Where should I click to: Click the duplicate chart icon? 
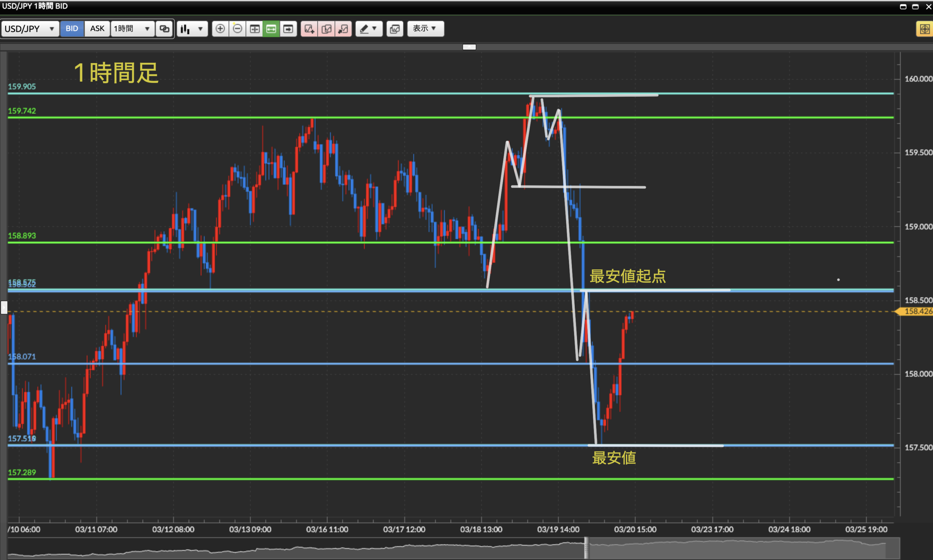click(x=327, y=29)
